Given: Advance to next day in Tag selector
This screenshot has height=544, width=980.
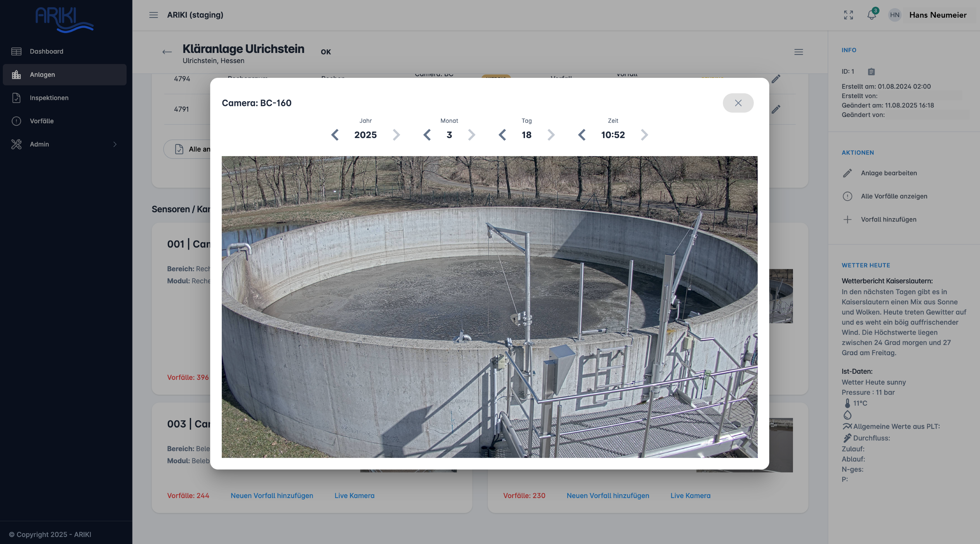Looking at the screenshot, I should pos(551,135).
